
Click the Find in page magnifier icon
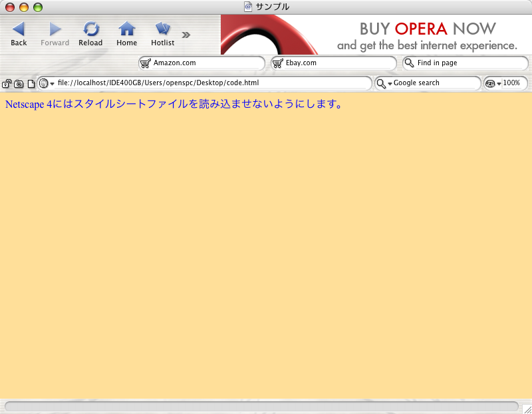(410, 63)
